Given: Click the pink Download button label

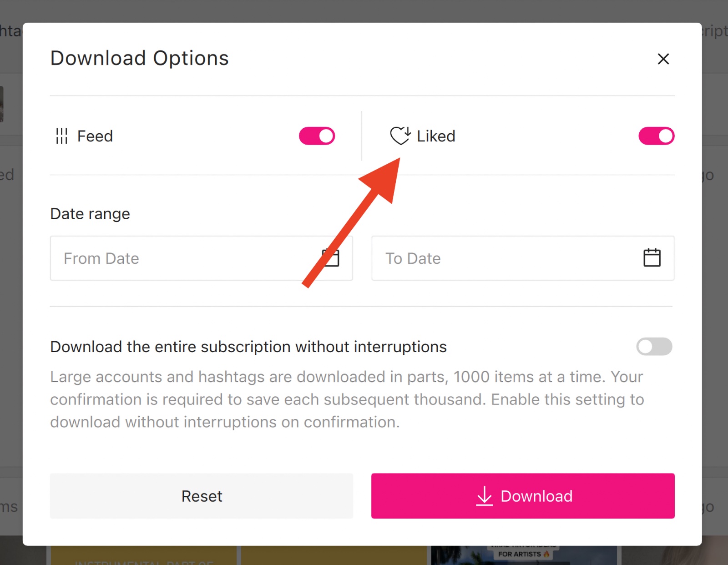Looking at the screenshot, I should pos(536,496).
